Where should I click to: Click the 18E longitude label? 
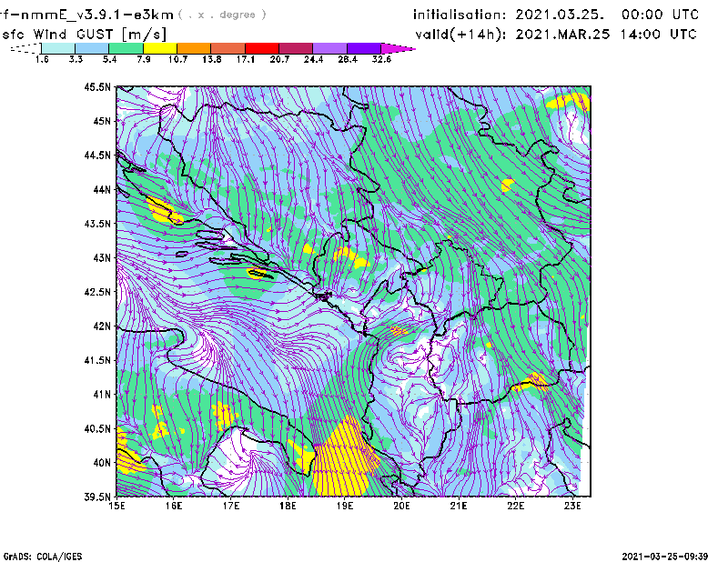coord(288,506)
